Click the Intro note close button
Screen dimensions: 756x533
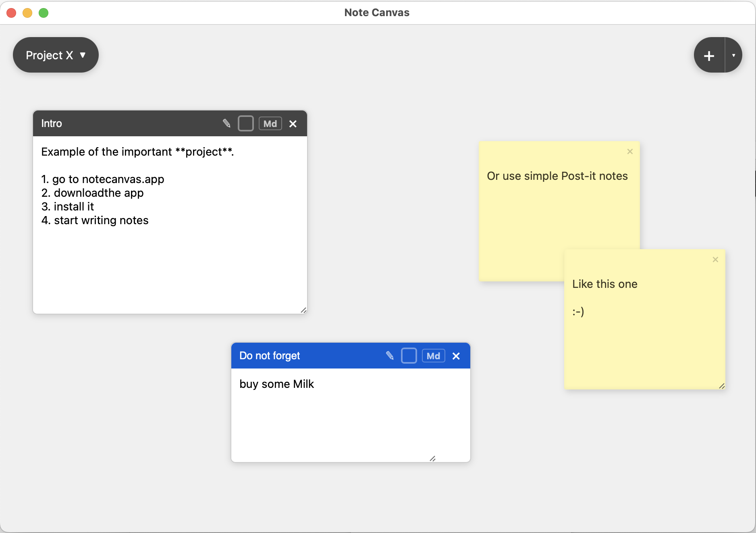coord(293,124)
